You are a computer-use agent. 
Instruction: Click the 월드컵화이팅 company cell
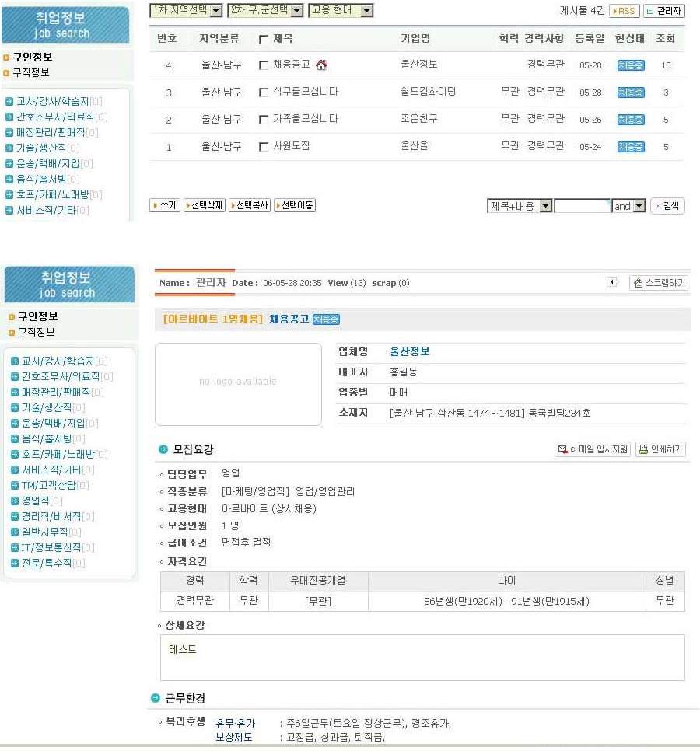point(429,92)
